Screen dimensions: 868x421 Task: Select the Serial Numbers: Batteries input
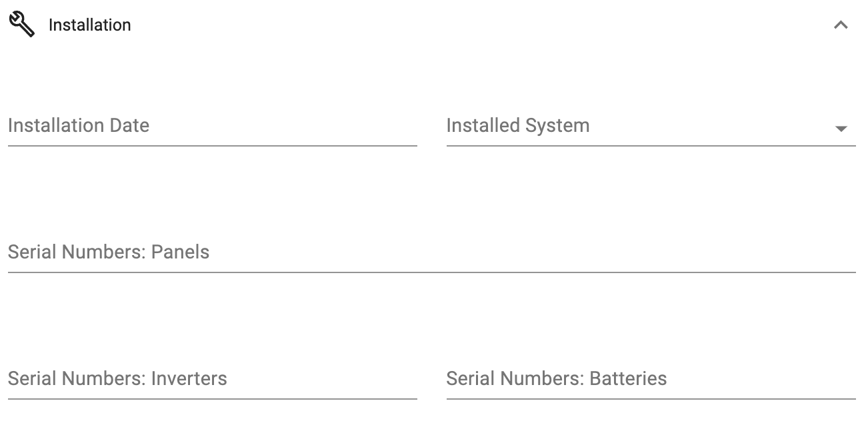[x=651, y=379]
